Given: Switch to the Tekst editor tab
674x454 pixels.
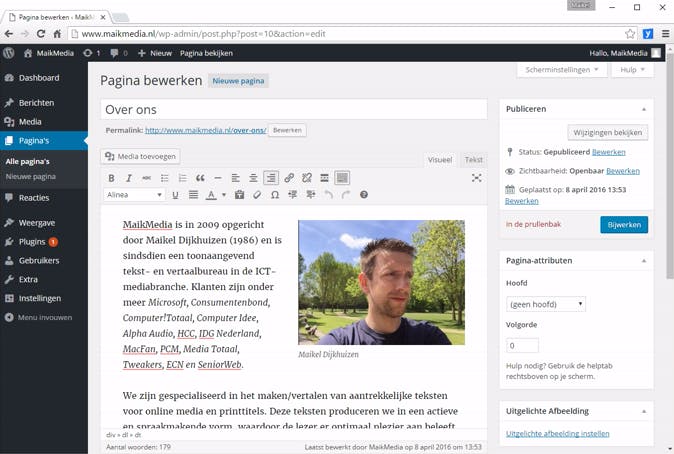Looking at the screenshot, I should pyautogui.click(x=473, y=160).
